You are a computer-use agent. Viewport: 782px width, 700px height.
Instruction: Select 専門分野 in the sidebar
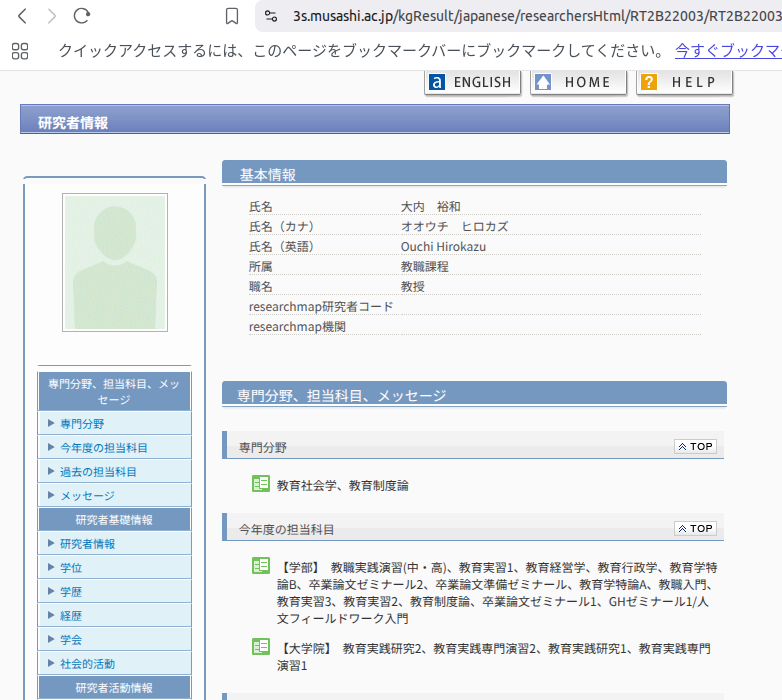click(82, 424)
